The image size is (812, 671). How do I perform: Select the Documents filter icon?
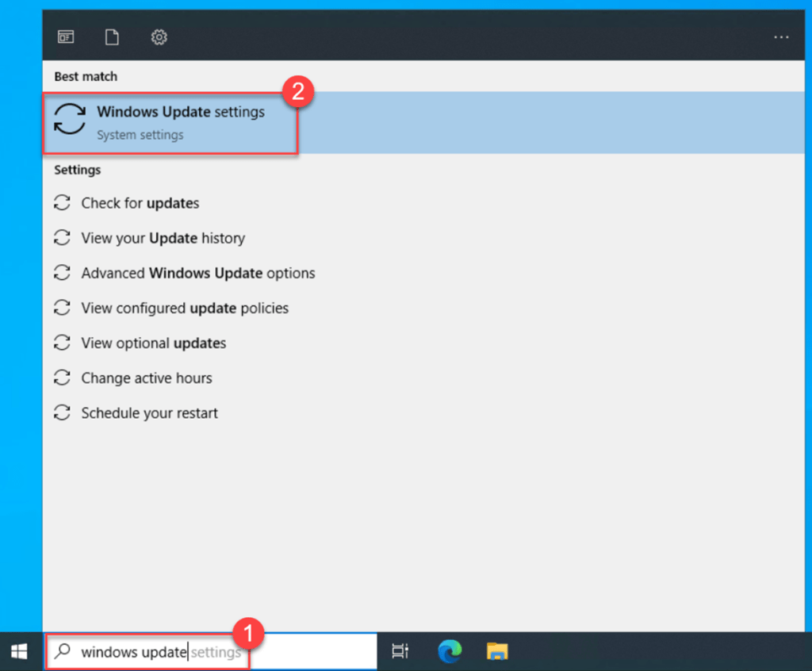pyautogui.click(x=112, y=37)
